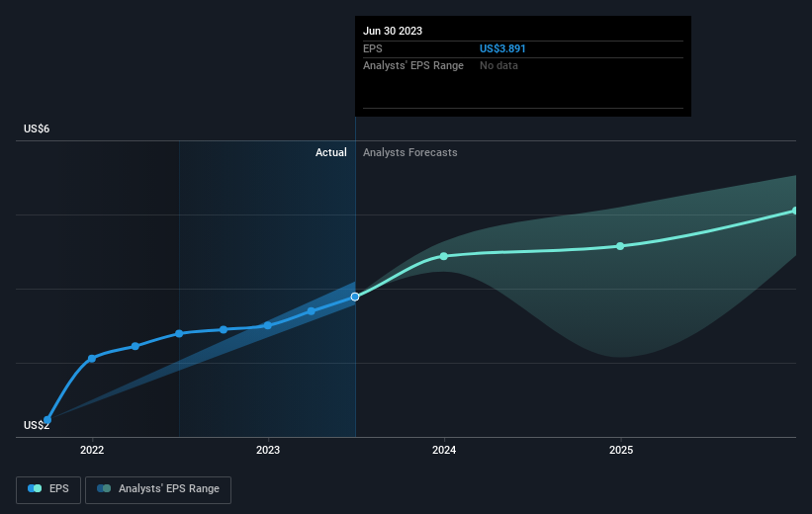
Task: Click the 'Actual' section label
Action: pyautogui.click(x=331, y=152)
